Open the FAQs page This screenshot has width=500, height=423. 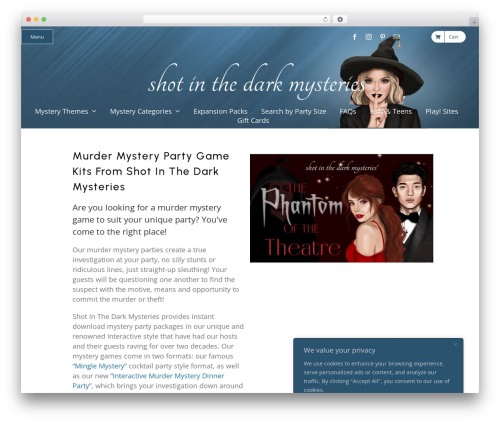[x=348, y=111]
